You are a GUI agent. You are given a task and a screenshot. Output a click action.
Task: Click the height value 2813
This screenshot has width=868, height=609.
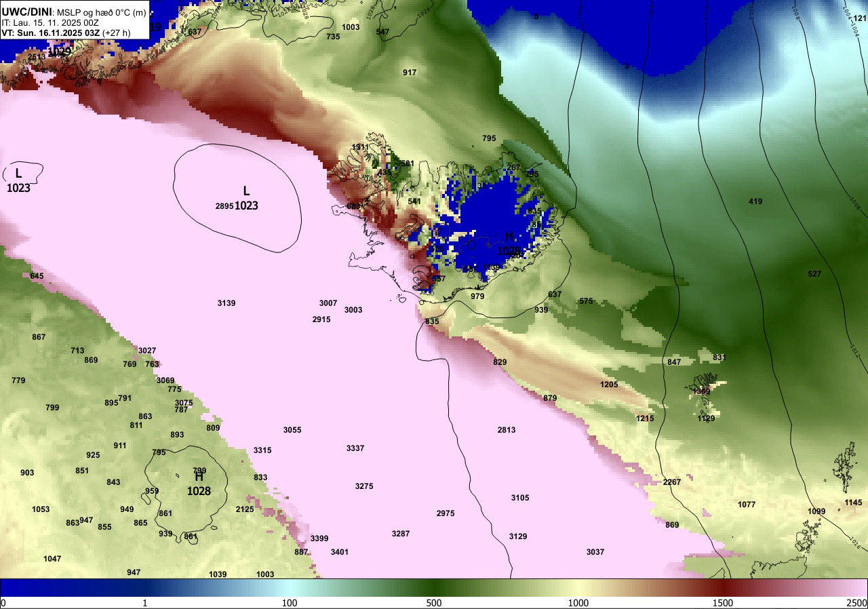coord(507,430)
